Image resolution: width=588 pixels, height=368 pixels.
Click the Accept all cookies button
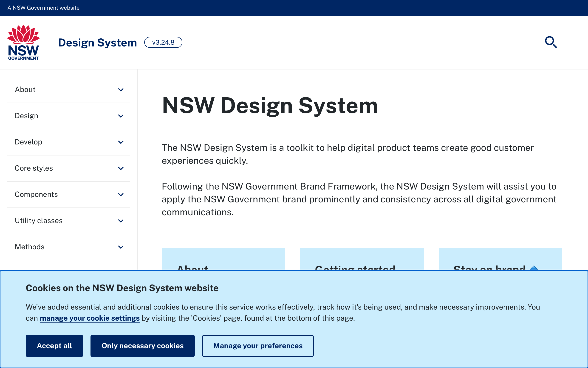point(54,346)
